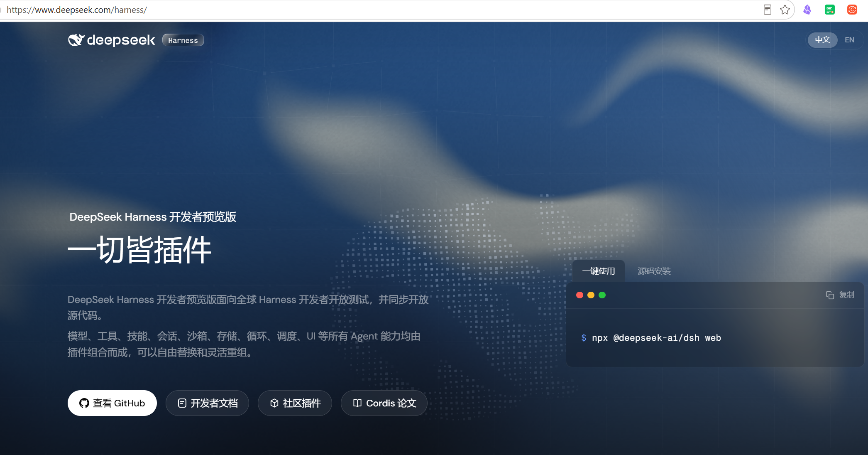
Task: Click the Harness badge next to logo
Action: pyautogui.click(x=183, y=40)
